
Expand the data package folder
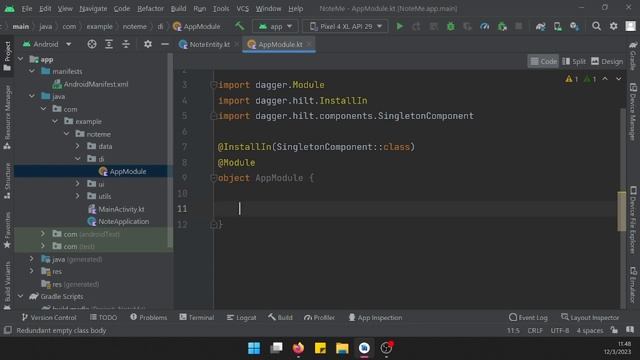78,146
